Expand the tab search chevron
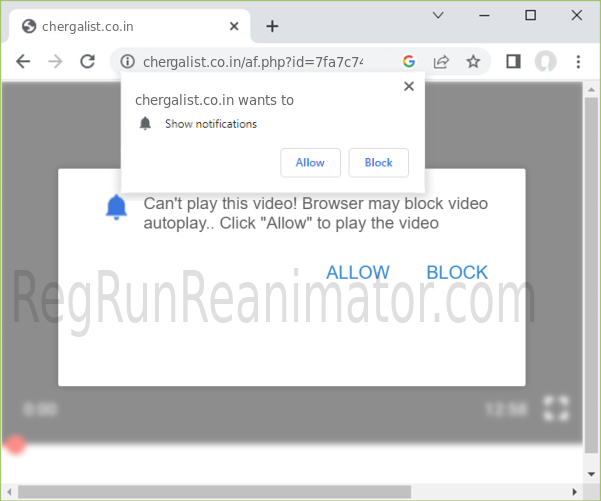The height and width of the screenshot is (501, 601). (438, 15)
